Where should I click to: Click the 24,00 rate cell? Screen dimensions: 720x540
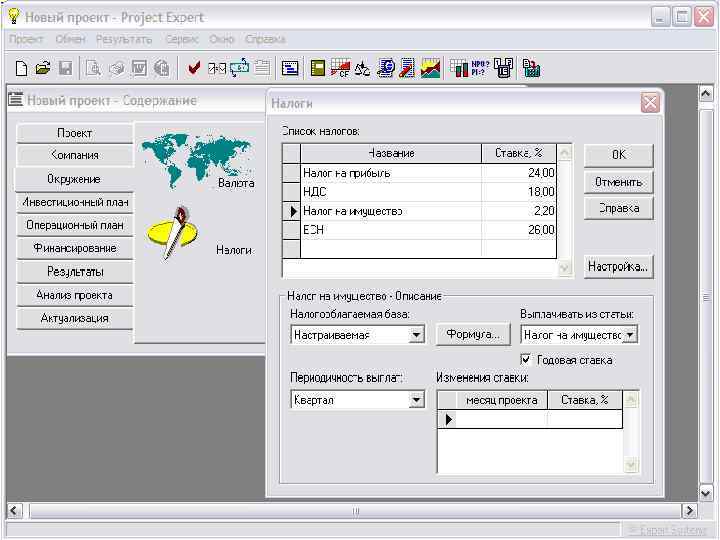point(519,173)
